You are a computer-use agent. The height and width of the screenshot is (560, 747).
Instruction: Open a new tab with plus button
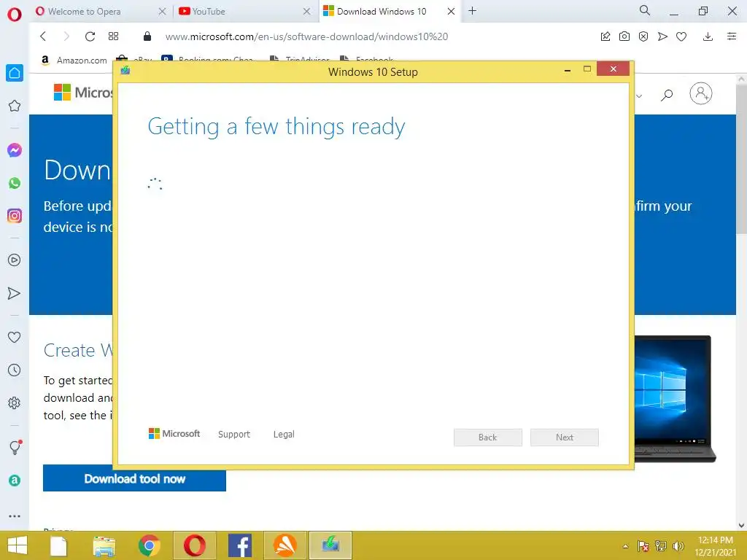click(472, 11)
